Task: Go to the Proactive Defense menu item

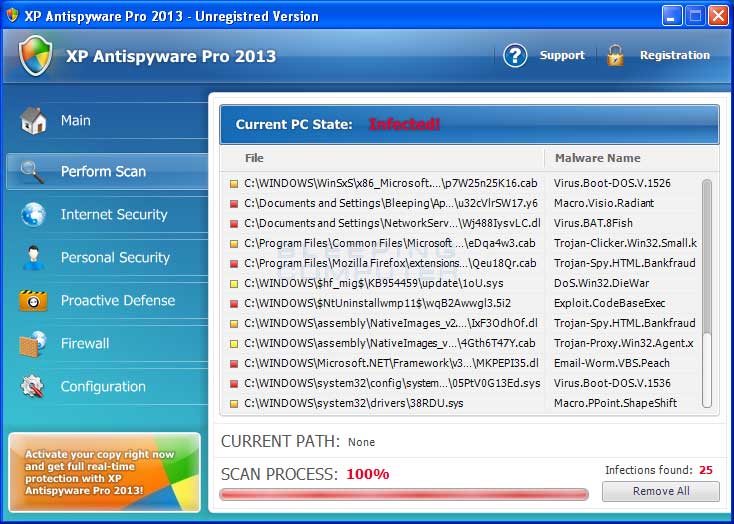Action: [x=117, y=301]
